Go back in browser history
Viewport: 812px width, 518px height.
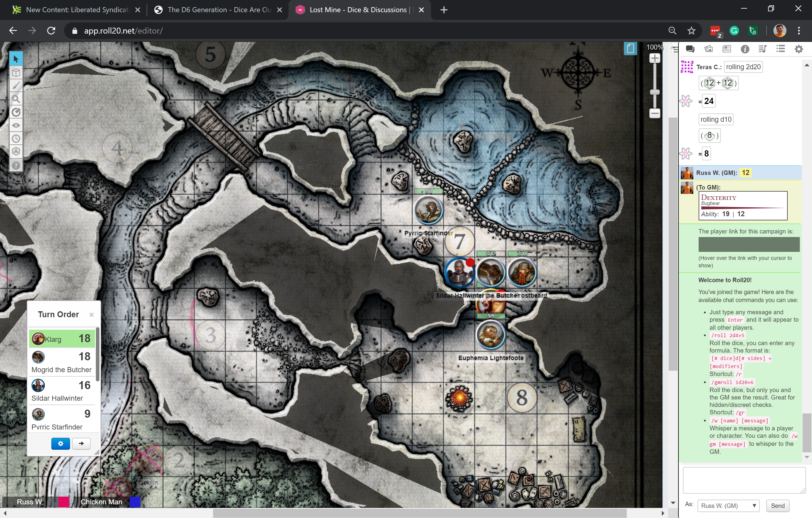tap(13, 31)
